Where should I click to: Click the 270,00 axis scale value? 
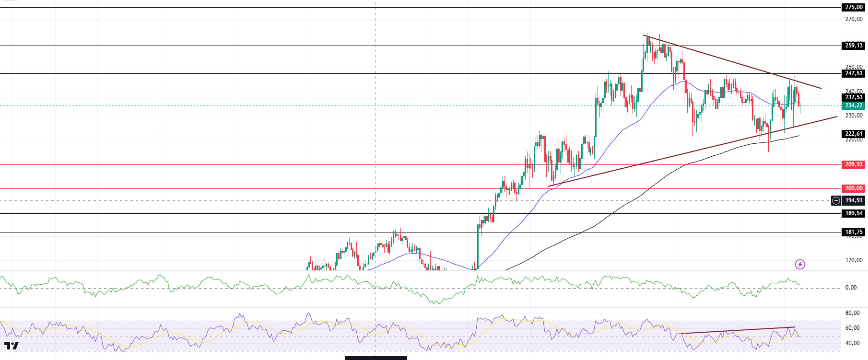pos(854,19)
